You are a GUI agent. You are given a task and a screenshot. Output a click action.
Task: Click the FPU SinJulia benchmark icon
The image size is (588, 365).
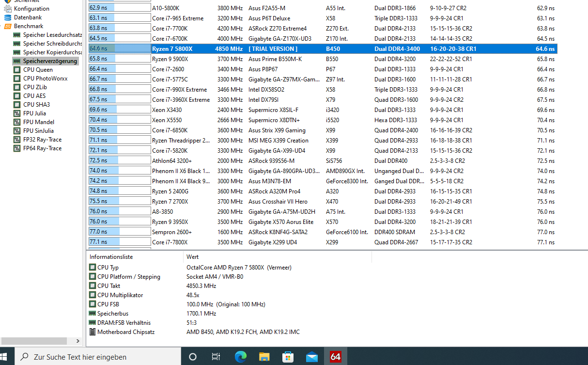(17, 131)
